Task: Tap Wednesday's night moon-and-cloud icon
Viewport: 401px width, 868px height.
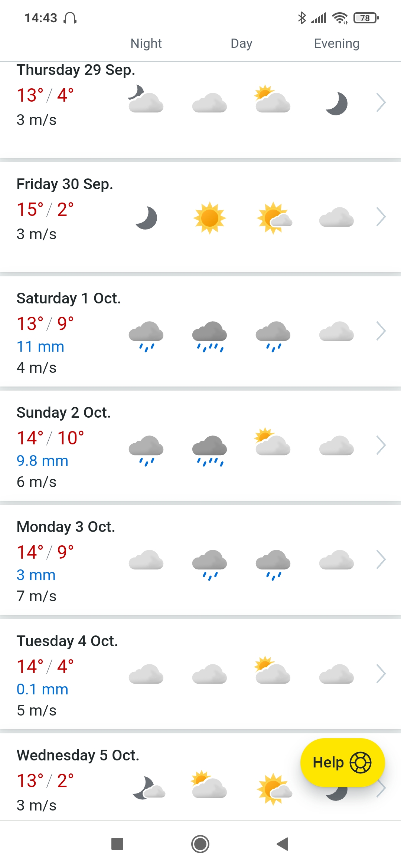Action: click(x=149, y=788)
